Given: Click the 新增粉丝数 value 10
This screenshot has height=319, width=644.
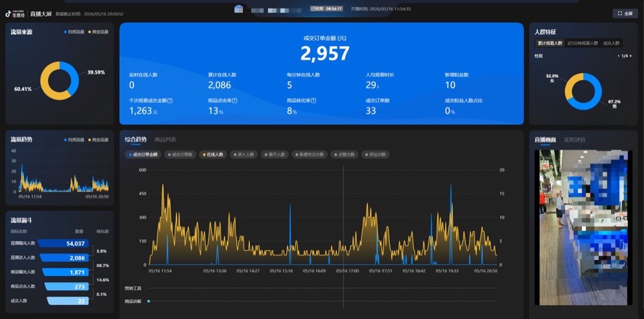Looking at the screenshot, I should (x=450, y=86).
